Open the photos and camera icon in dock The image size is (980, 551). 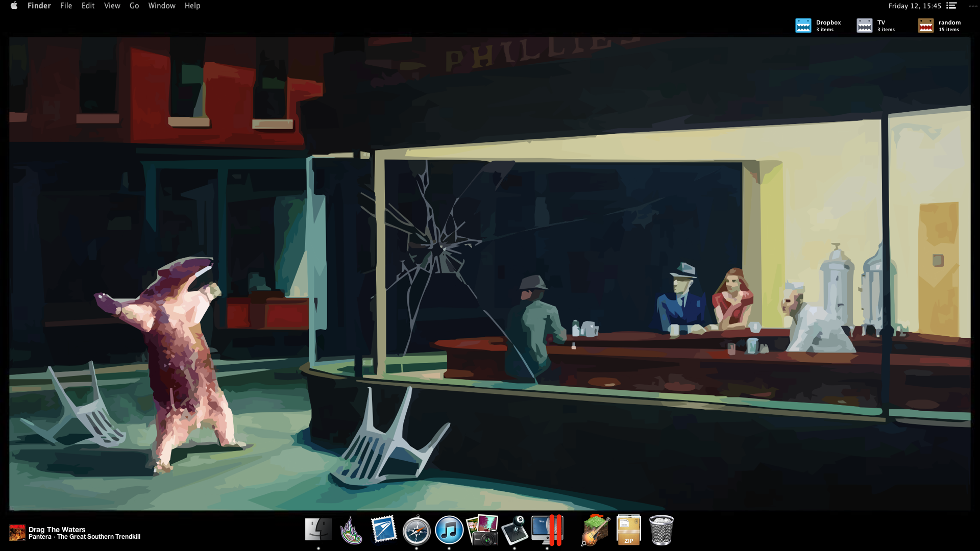pos(482,531)
